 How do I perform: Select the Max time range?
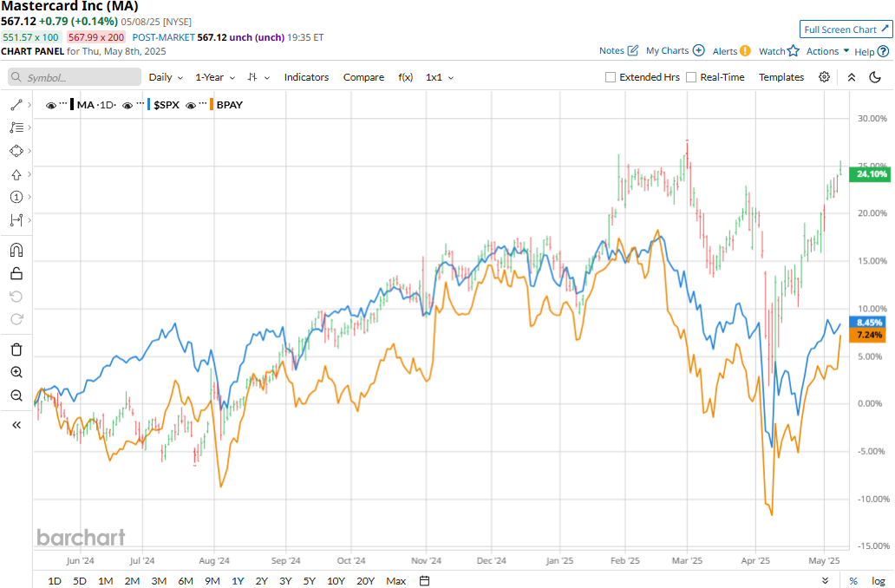coord(396,580)
